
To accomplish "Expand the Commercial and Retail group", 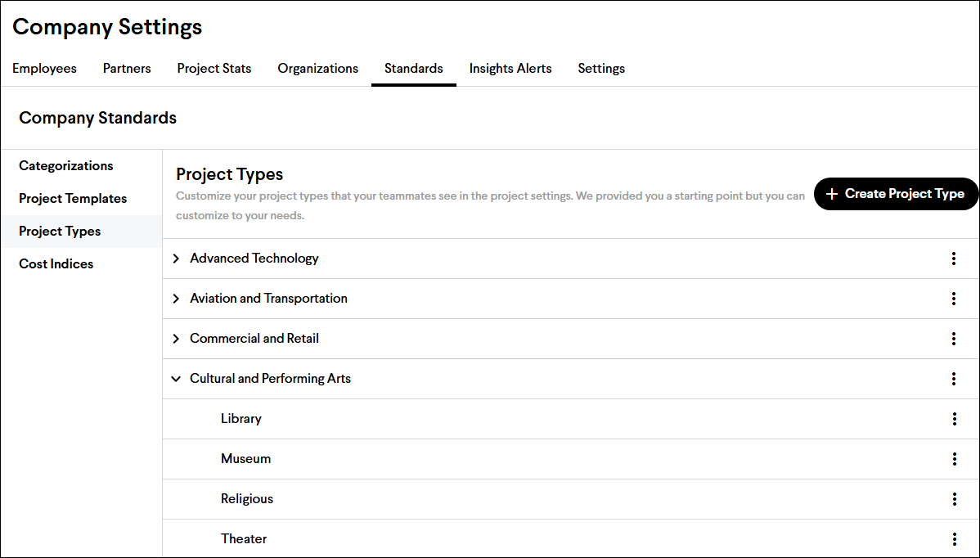I will (x=176, y=339).
